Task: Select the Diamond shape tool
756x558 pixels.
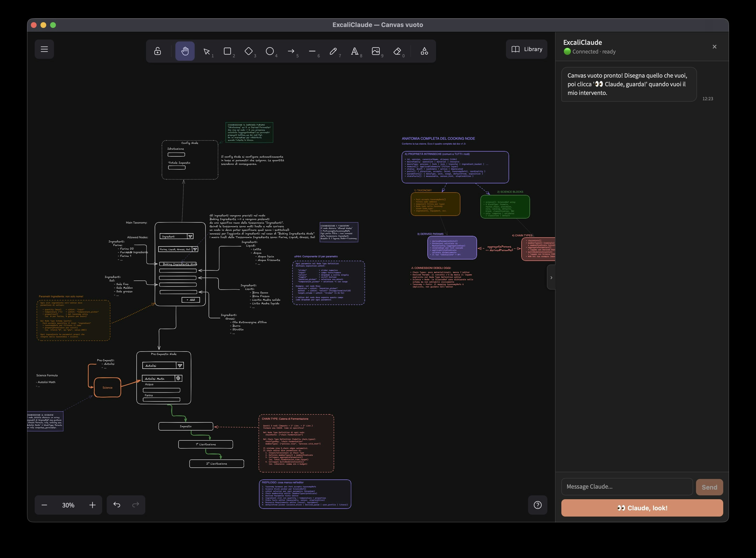Action: tap(249, 51)
